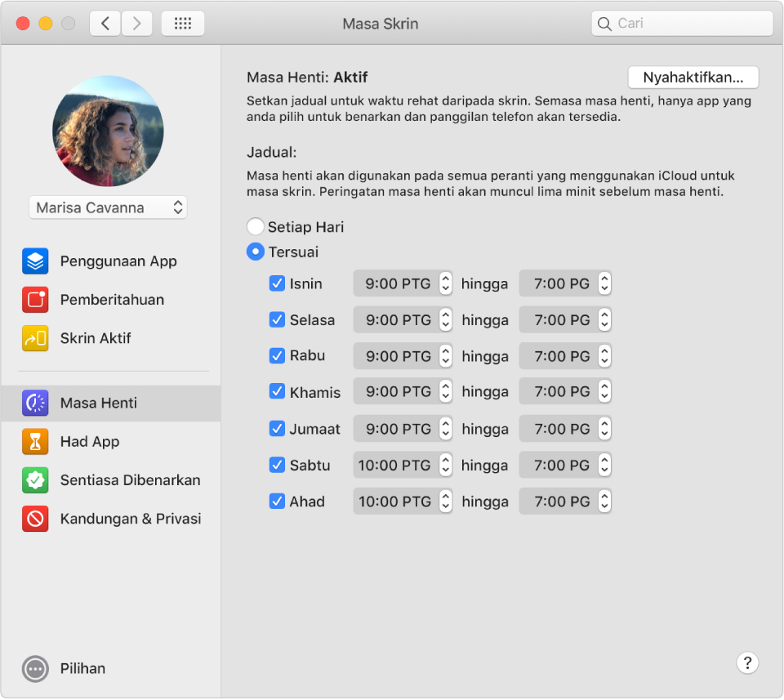Adjust Jumaat end time stepper

pyautogui.click(x=604, y=429)
